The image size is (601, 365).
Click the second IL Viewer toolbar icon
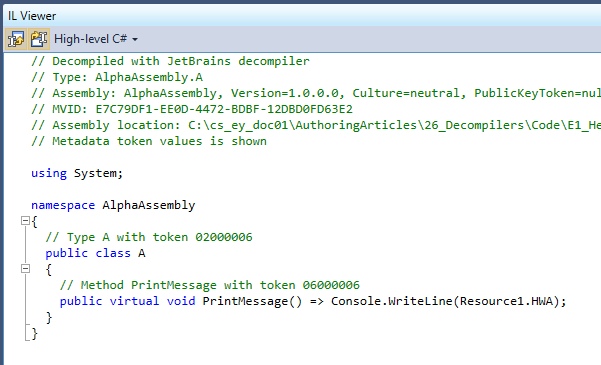click(39, 39)
